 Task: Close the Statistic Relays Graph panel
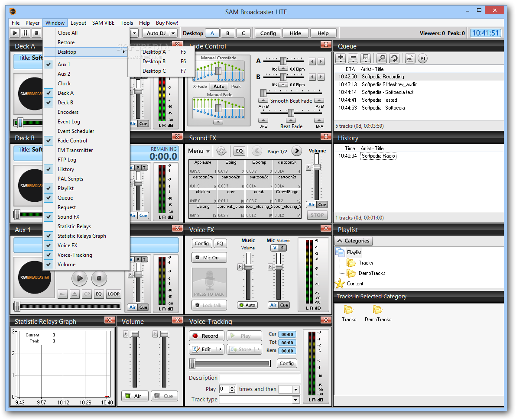coord(110,320)
